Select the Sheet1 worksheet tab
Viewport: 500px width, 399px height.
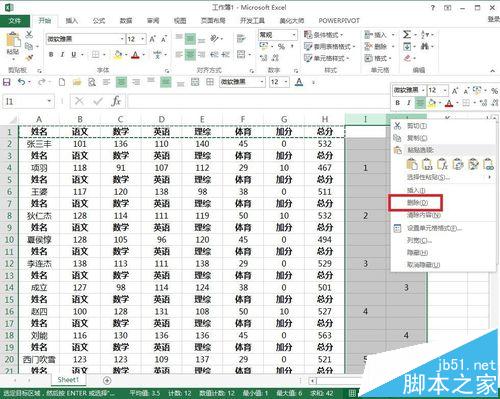pyautogui.click(x=68, y=380)
